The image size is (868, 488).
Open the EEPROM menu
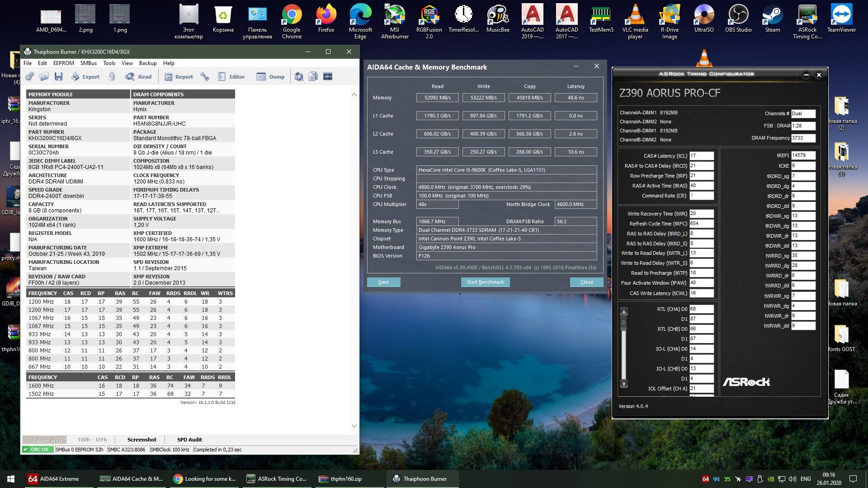(64, 63)
